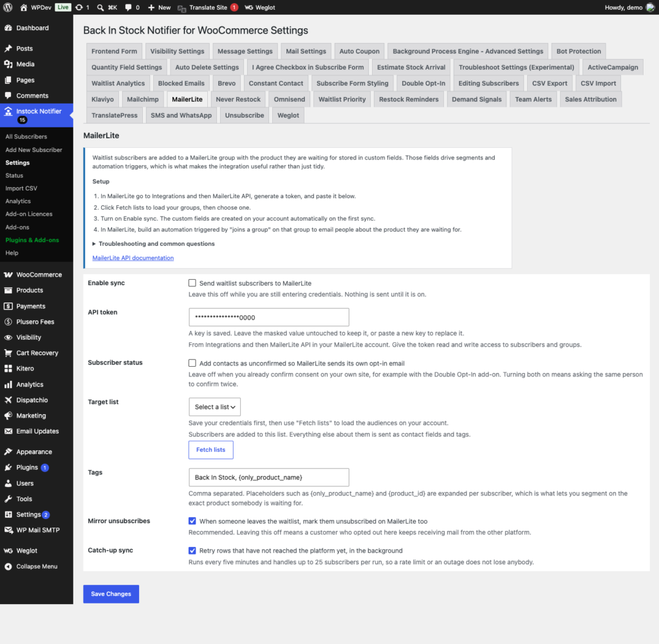
Task: Click the Posts pin icon
Action: click(x=8, y=48)
